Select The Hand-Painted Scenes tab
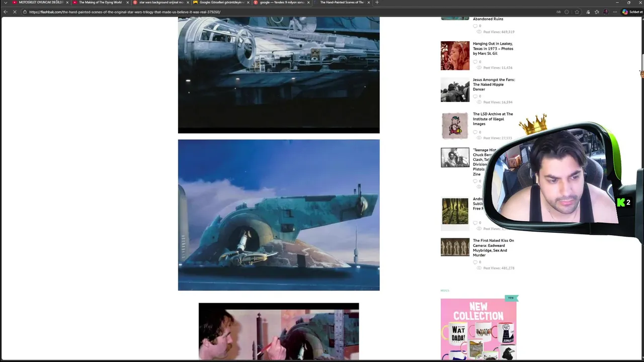Image resolution: width=644 pixels, height=362 pixels. pos(341,3)
